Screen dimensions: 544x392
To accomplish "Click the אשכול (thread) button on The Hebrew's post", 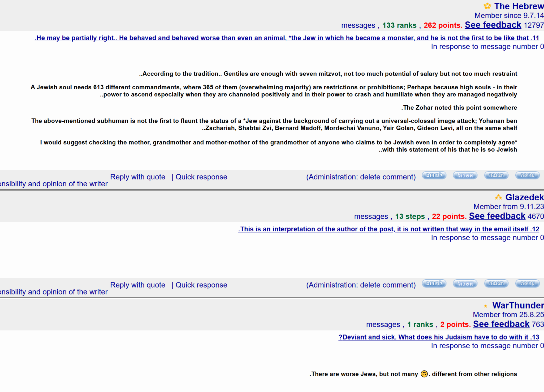I will [465, 175].
